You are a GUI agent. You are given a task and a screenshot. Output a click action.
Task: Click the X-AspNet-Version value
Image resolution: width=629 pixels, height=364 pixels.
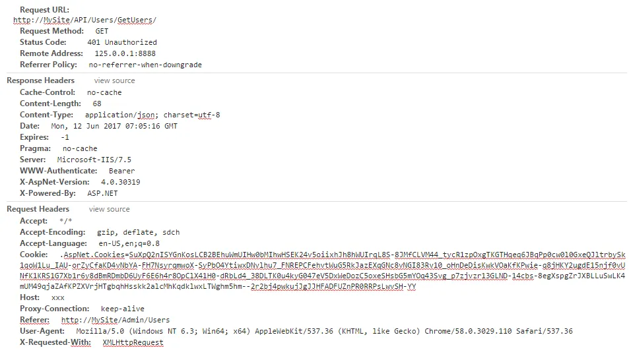[x=120, y=182]
